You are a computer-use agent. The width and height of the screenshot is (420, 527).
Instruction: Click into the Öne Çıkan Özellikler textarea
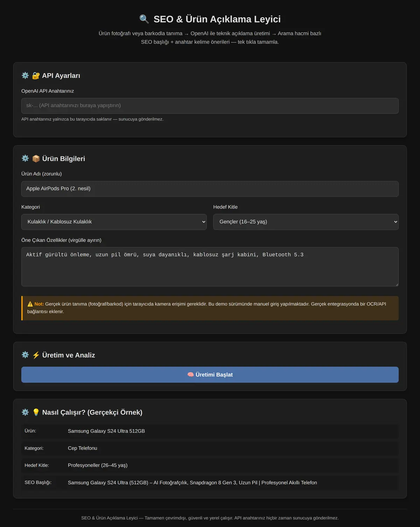click(210, 267)
